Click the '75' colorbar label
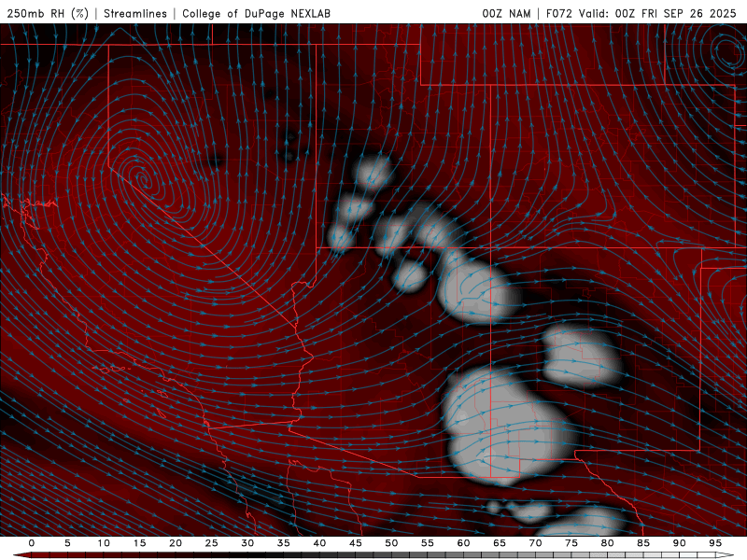The image size is (747, 560). pos(571,543)
